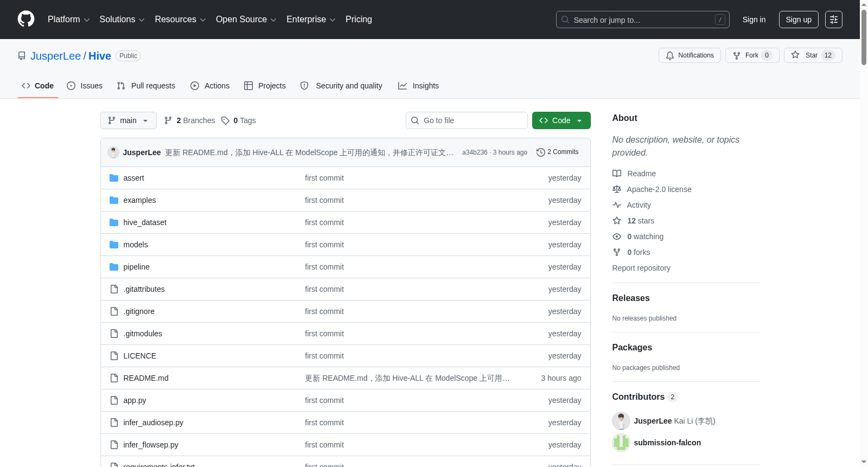Open the Contributors section heading link

[x=645, y=396]
